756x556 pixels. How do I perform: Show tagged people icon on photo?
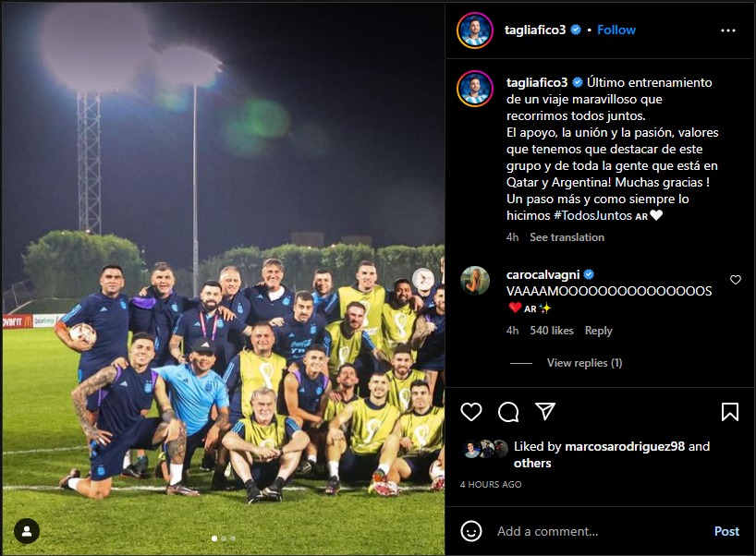pyautogui.click(x=27, y=531)
